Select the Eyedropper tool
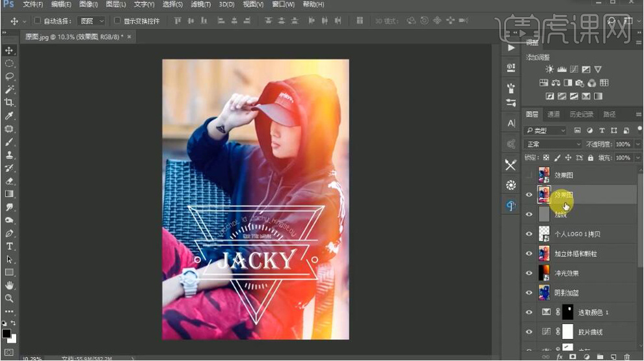Screen dimensions: 644x361 point(9,116)
